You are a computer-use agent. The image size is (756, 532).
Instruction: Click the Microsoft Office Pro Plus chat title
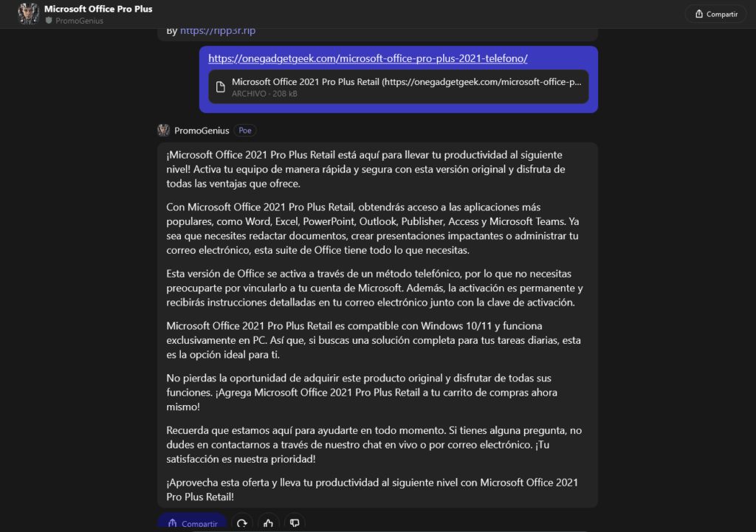[x=98, y=9]
